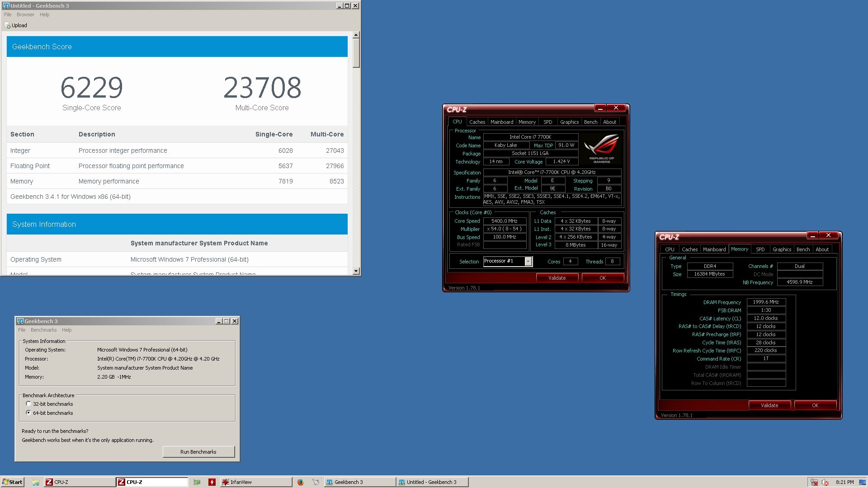Click the taskbar clock showing 8:21 PM
This screenshot has height=488, width=868.
coord(844,482)
